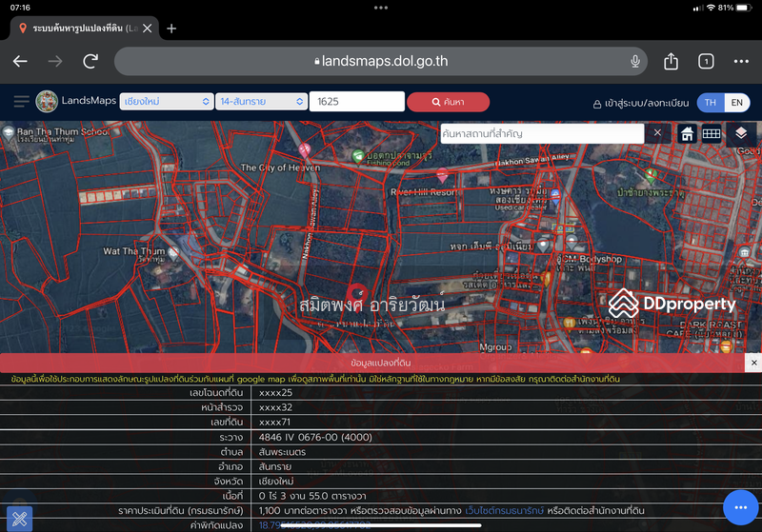
Task: Close the LandsMaps browser tab
Action: pyautogui.click(x=148, y=29)
